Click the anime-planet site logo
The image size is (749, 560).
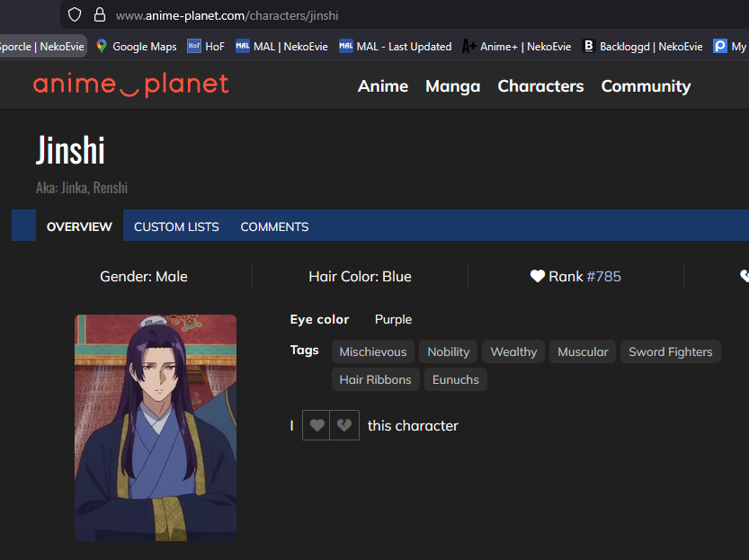(x=131, y=85)
